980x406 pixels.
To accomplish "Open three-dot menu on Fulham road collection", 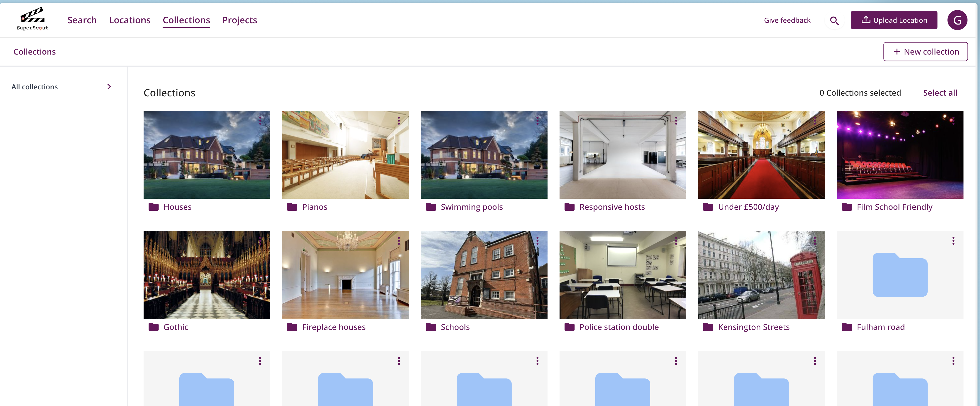I will pos(953,241).
